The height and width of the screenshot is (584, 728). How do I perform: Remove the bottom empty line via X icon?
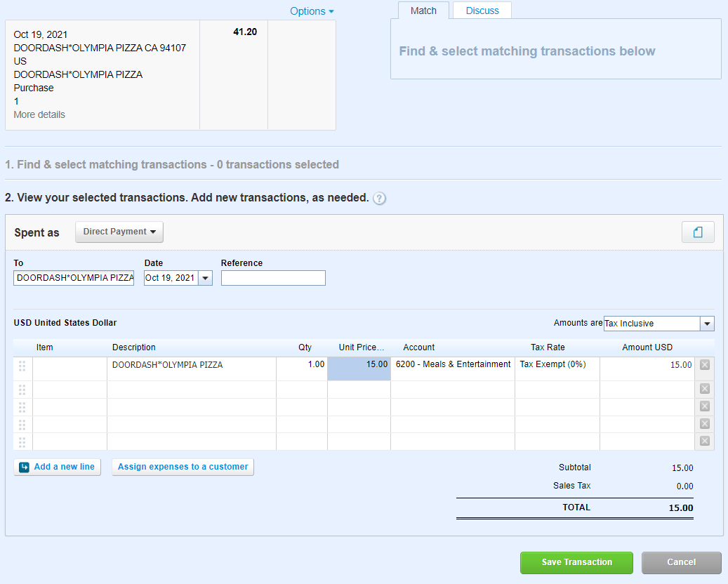point(704,441)
